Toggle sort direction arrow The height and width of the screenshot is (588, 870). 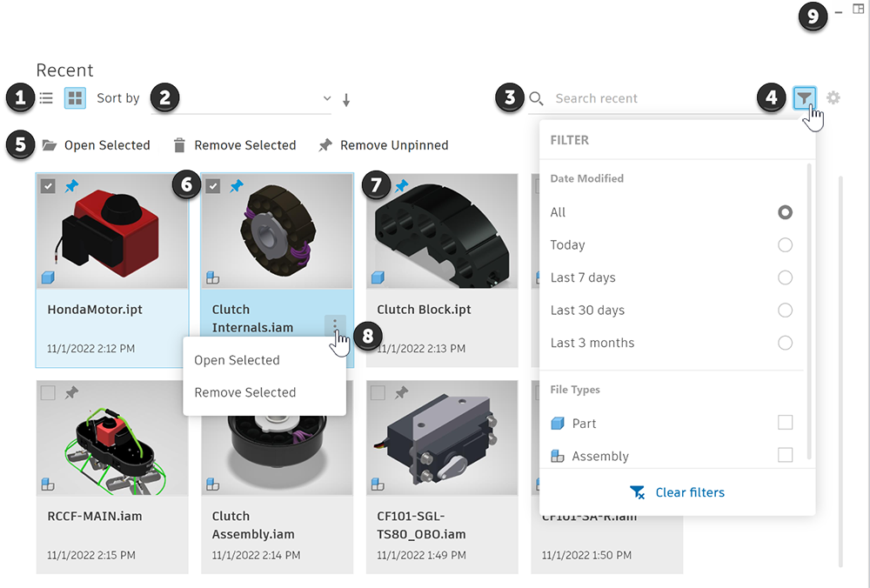(x=346, y=100)
